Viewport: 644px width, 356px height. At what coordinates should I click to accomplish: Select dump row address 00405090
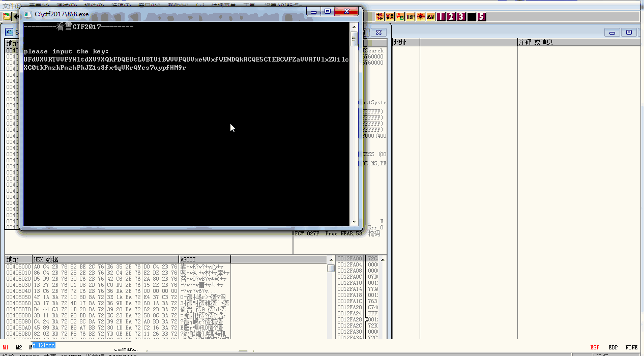pos(19,321)
